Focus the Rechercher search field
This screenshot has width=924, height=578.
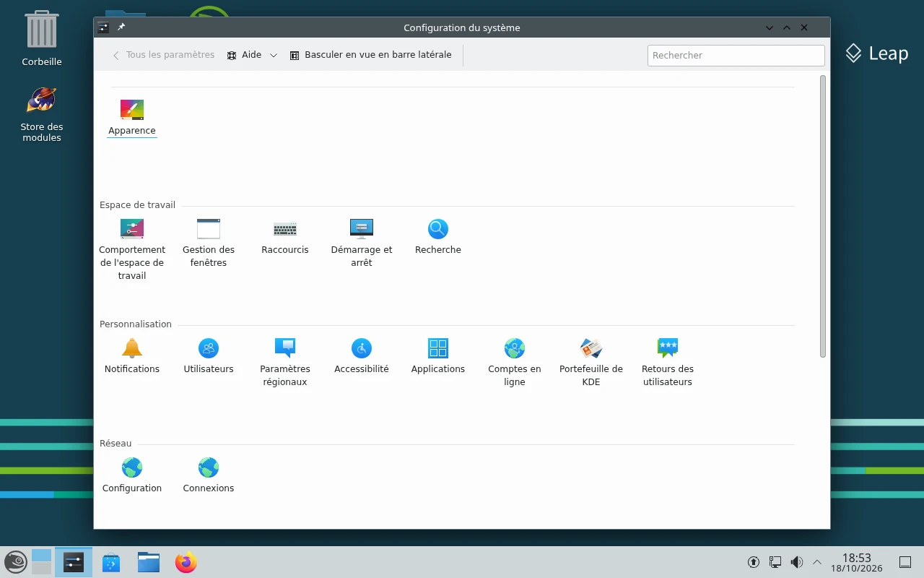736,56
